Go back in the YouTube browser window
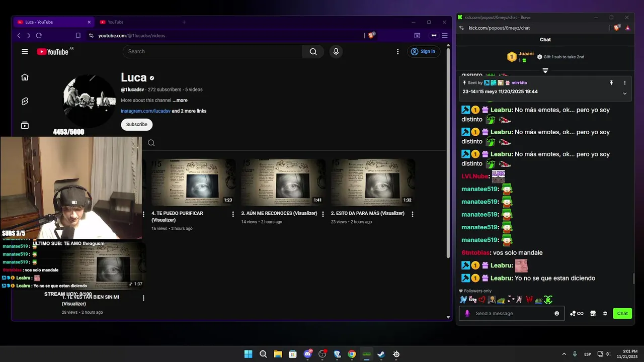644x362 pixels. (x=19, y=36)
